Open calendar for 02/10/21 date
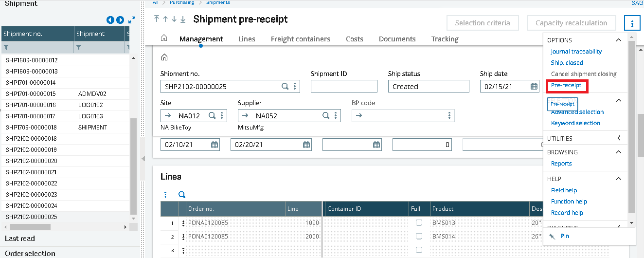 click(215, 145)
